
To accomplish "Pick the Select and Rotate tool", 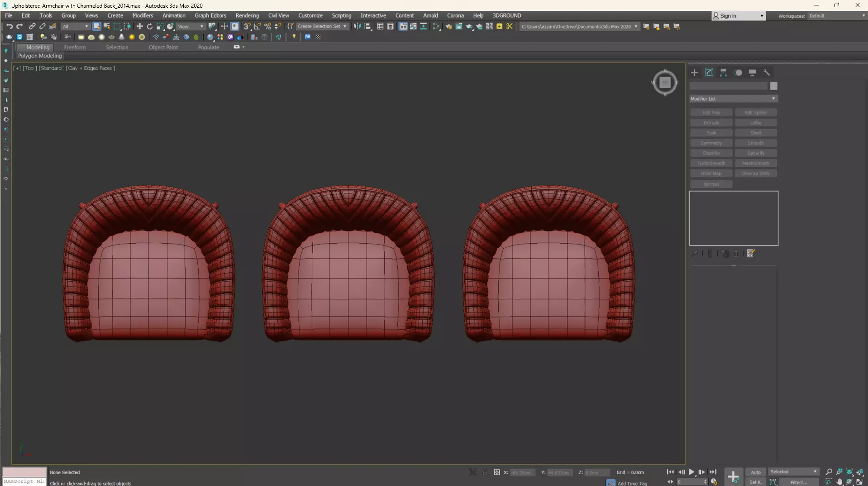I will click(150, 26).
